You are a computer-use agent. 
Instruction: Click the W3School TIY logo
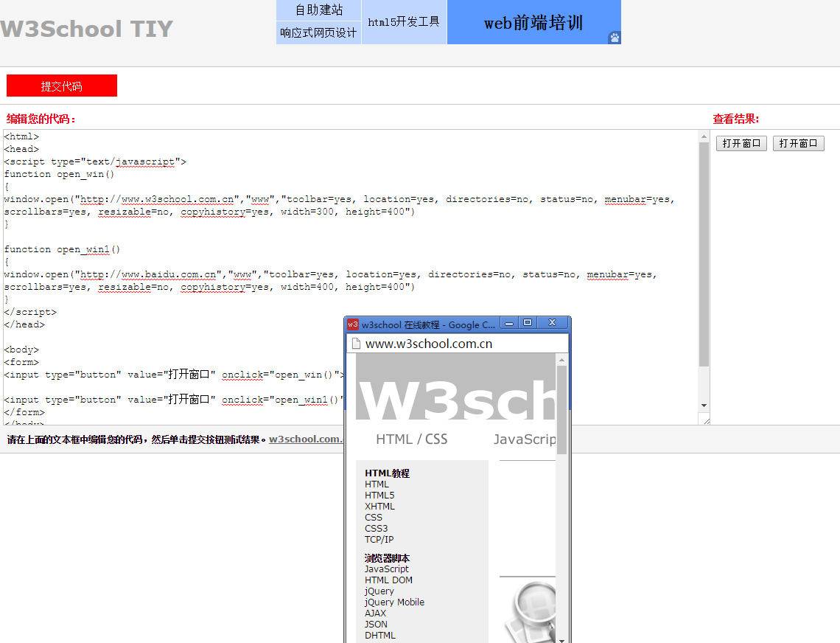[86, 29]
